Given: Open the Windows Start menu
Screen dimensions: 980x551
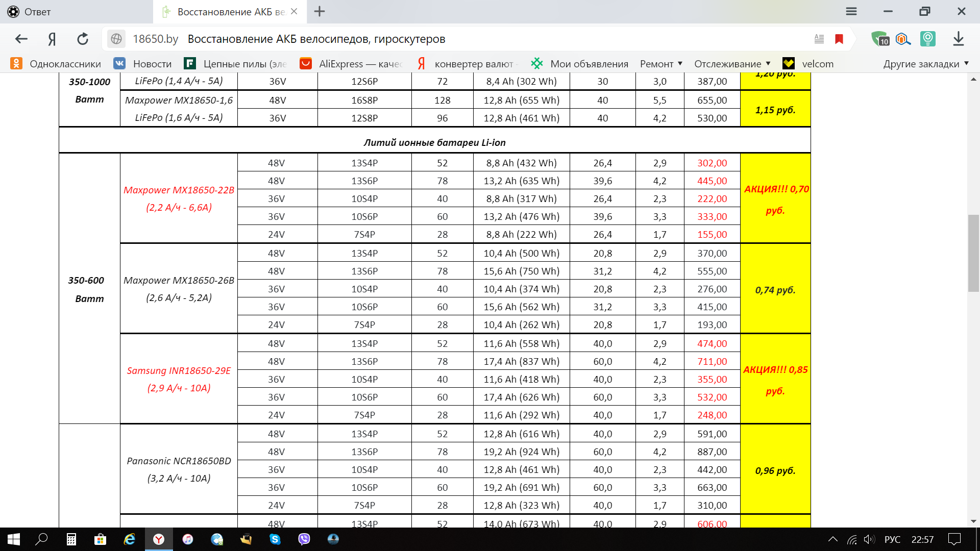Looking at the screenshot, I should pos(14,539).
